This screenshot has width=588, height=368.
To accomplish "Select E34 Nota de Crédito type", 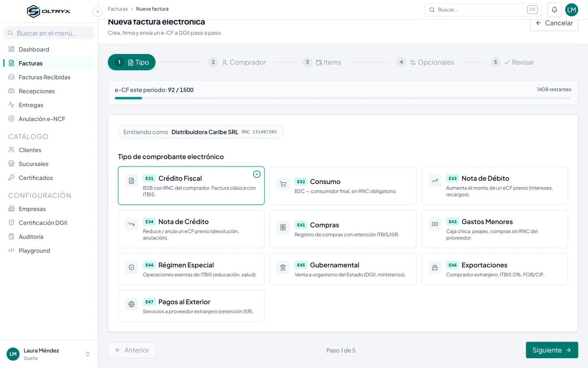I will pos(191,229).
